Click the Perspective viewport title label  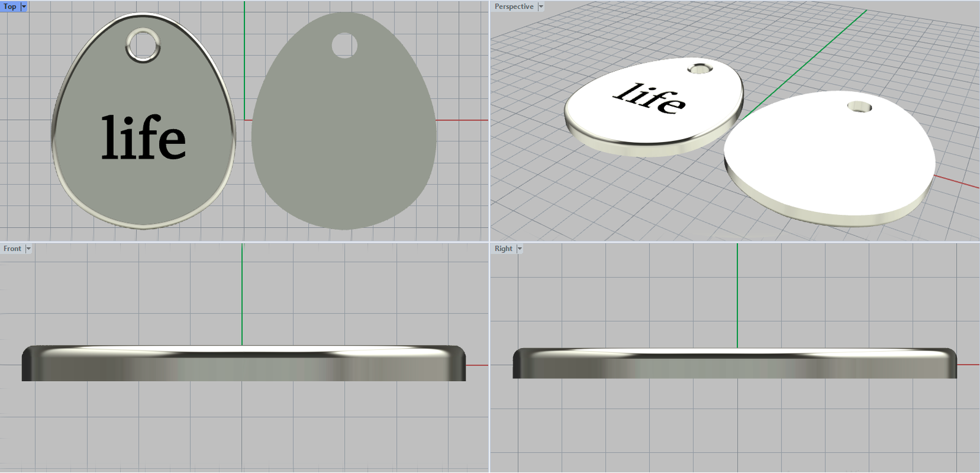click(x=513, y=6)
